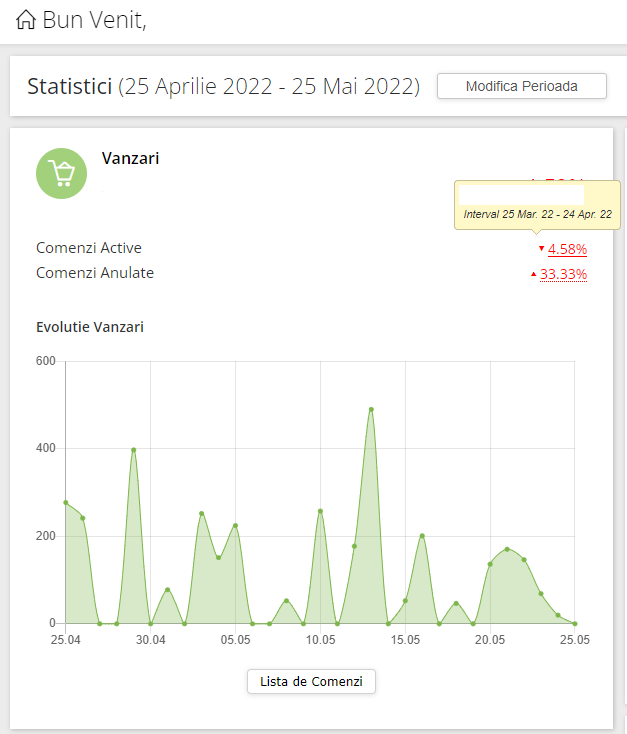Open the Modifica Perioada date range button
627x734 pixels.
coord(521,86)
